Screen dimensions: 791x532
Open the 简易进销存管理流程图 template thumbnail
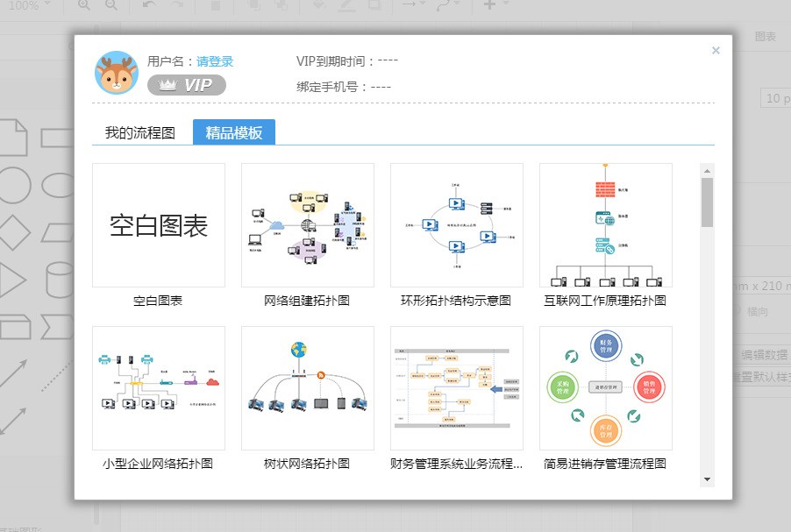point(606,387)
